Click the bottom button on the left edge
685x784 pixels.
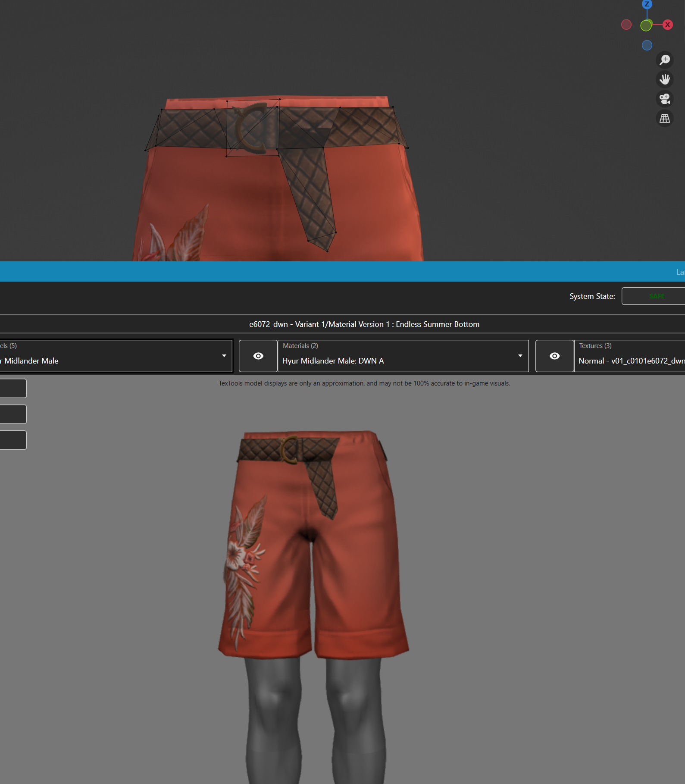(13, 440)
